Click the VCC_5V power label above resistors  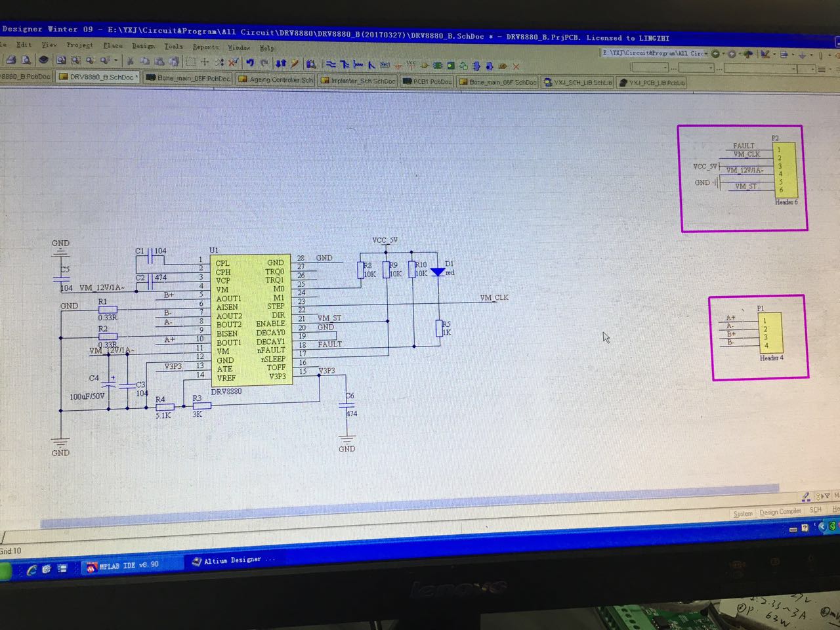coord(385,240)
